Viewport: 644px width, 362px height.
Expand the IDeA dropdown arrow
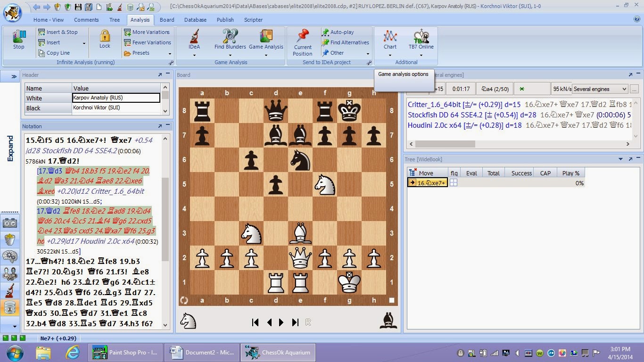pos(194,55)
